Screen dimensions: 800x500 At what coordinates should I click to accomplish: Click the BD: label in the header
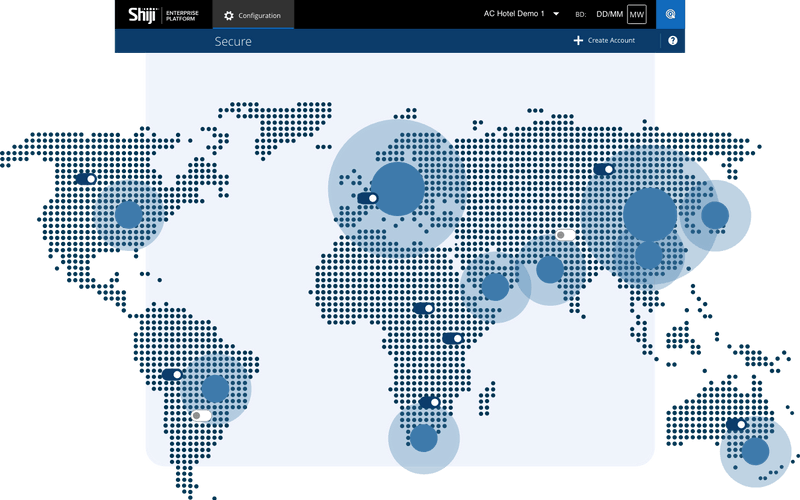coord(581,15)
